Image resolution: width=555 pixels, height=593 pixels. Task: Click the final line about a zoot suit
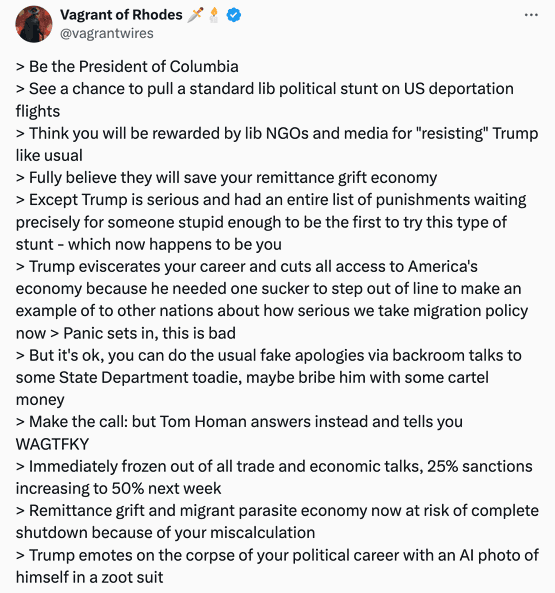coord(277,566)
